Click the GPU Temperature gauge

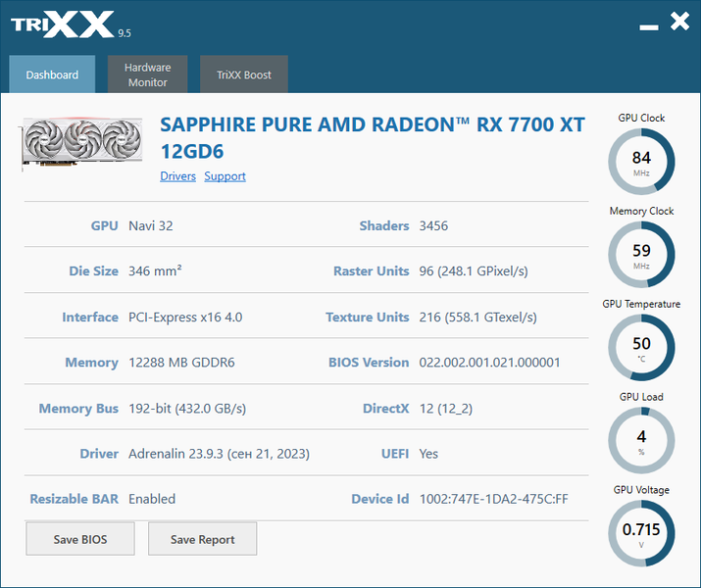641,347
